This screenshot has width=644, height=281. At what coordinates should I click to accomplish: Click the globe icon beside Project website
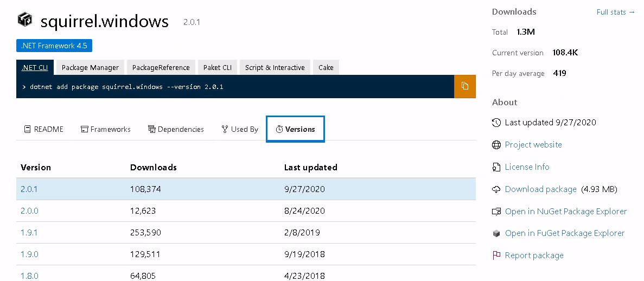click(496, 145)
